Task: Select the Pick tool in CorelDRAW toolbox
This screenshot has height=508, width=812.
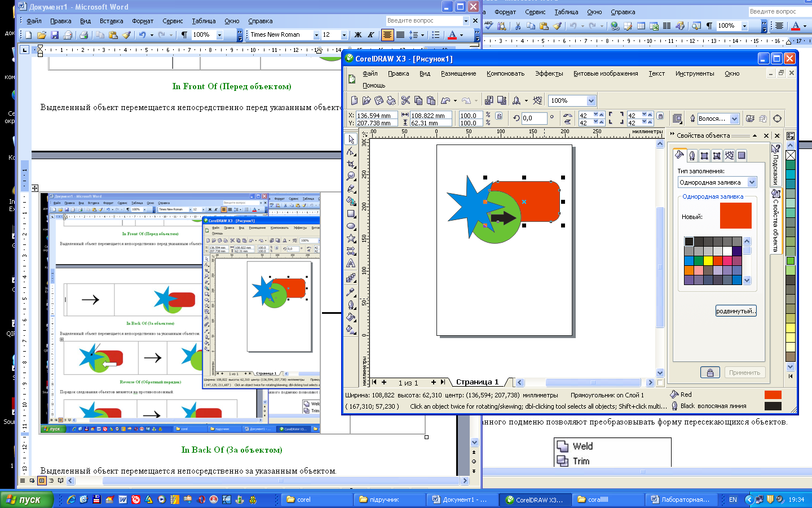Action: (351, 139)
